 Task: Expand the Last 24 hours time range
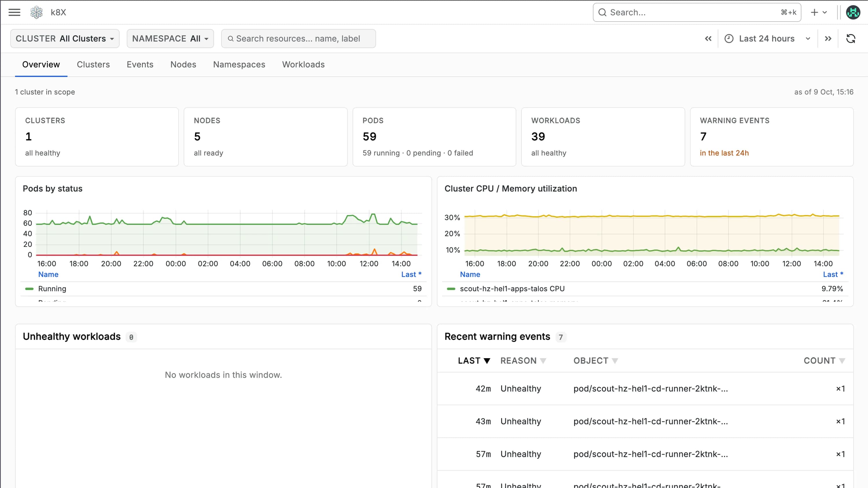pyautogui.click(x=768, y=39)
